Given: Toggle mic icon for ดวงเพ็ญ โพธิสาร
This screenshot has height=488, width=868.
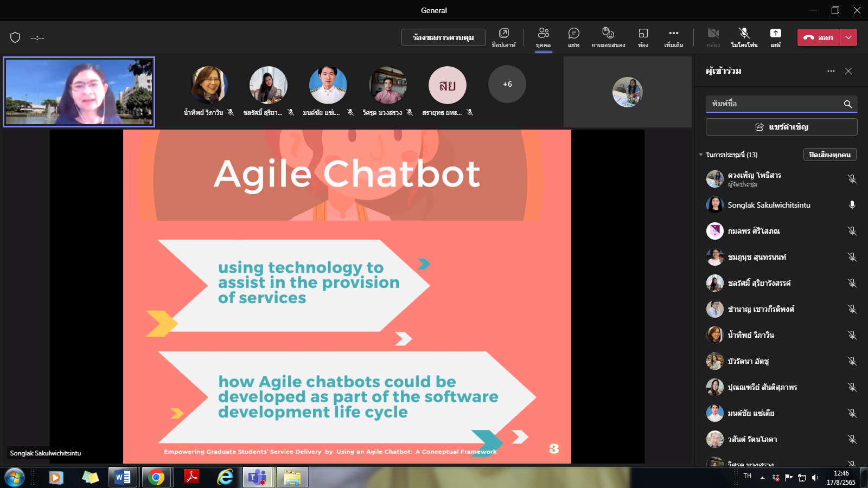Looking at the screenshot, I should point(852,179).
